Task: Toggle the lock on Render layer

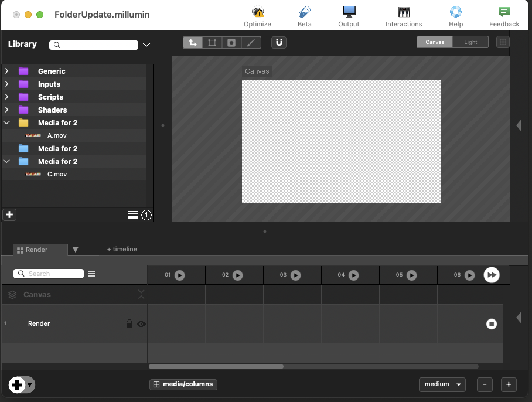Action: click(x=129, y=323)
